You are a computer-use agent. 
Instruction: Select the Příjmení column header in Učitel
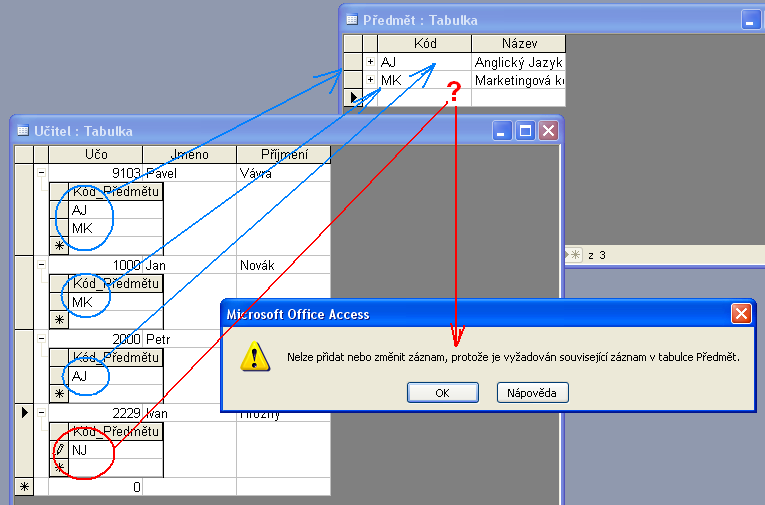pyautogui.click(x=284, y=154)
